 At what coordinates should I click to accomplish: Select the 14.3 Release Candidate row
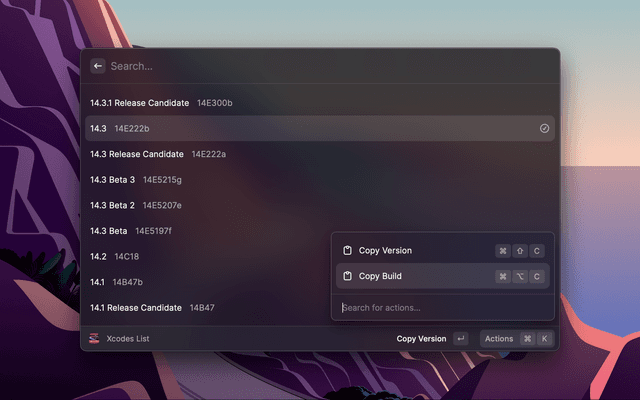click(x=157, y=154)
